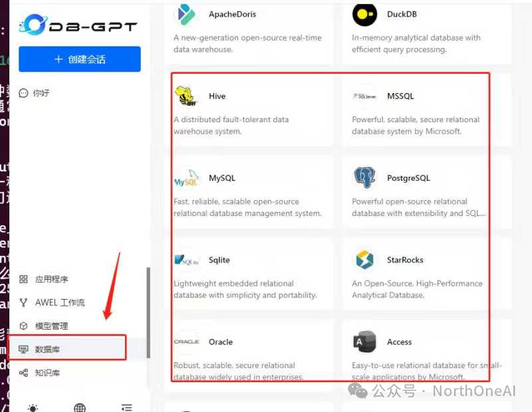Click the PostgreSQL elephant logo icon
Image resolution: width=532 pixels, height=412 pixels.
(364, 177)
